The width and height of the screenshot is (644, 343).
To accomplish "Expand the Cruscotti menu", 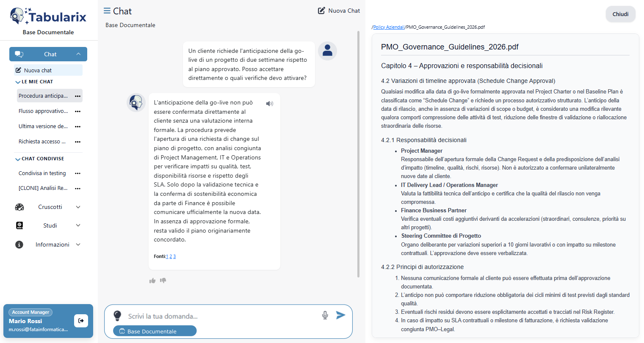I will (78, 207).
